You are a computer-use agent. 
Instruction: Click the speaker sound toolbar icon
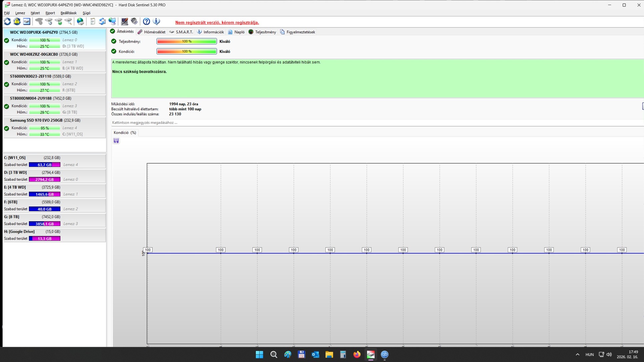(x=134, y=22)
